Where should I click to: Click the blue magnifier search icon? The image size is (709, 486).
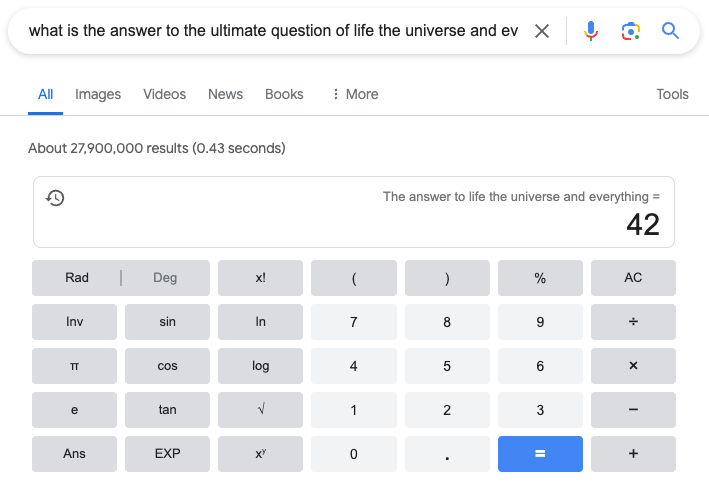pyautogui.click(x=671, y=31)
